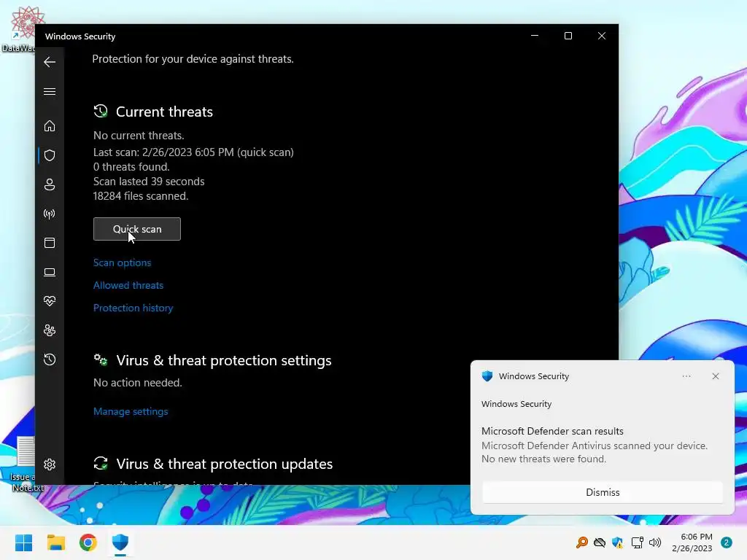Select Issue Note.txt desktop file
This screenshot has width=747, height=560.
pyautogui.click(x=24, y=464)
